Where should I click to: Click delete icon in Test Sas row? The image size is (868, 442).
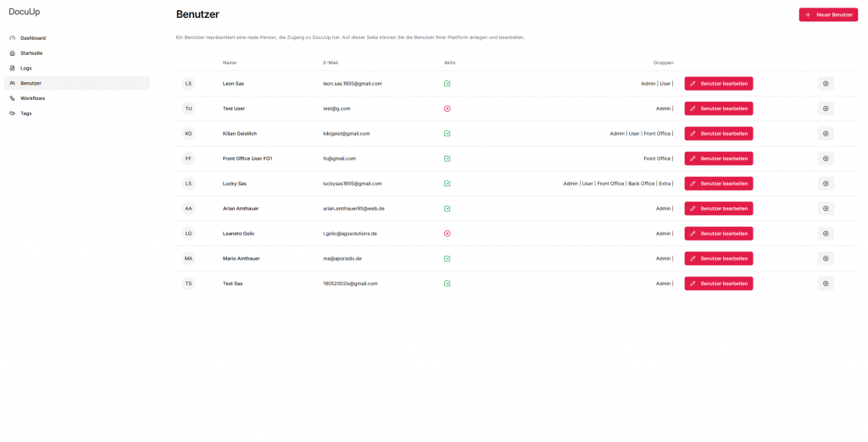[x=826, y=284]
